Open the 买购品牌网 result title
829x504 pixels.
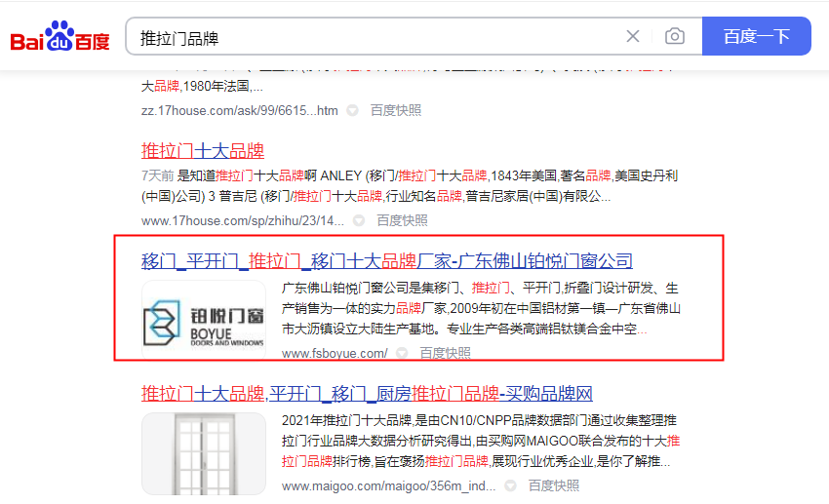tap(368, 394)
